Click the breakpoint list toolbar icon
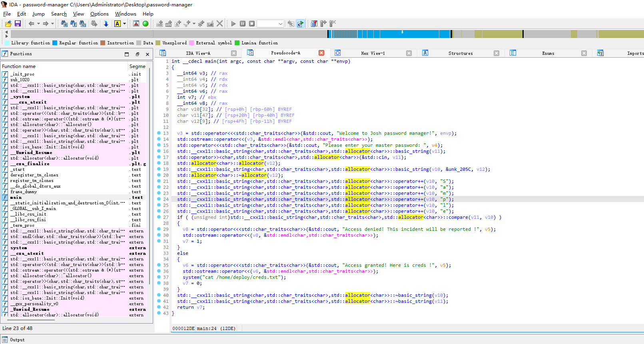644x344 pixels. [314, 24]
